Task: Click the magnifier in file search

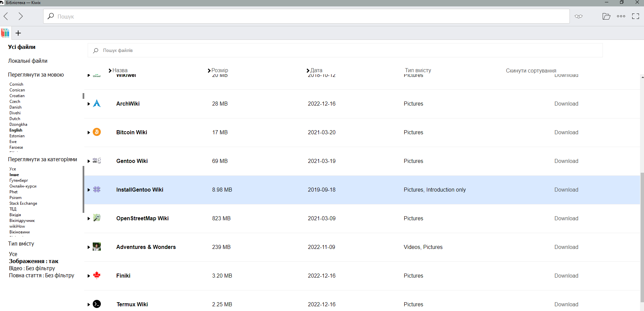Action: (x=96, y=50)
